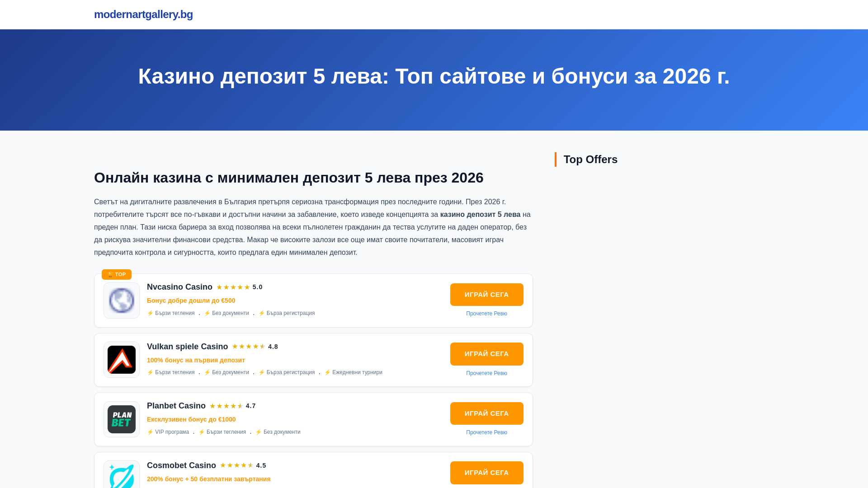This screenshot has height=488, width=868.
Task: Click ИГРАЙ СЕГА for Nvcasino Casino
Action: [x=487, y=295]
